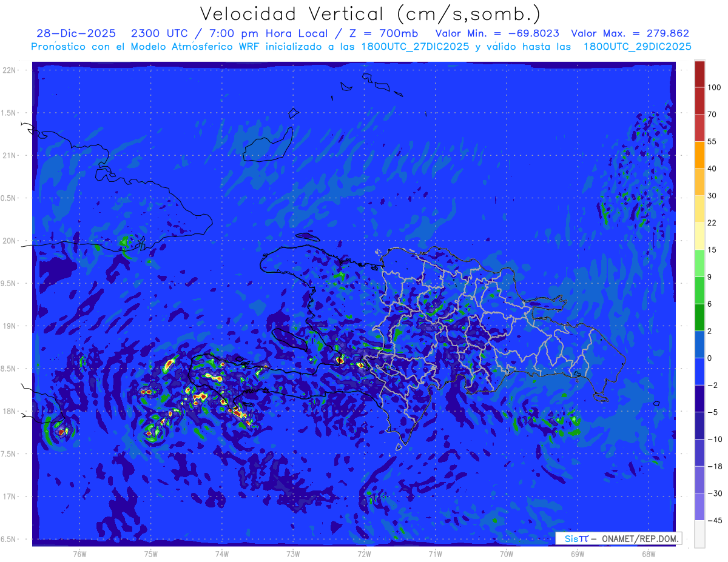Click the colorbar value '-30'
The height and width of the screenshot is (562, 728).
tap(715, 493)
